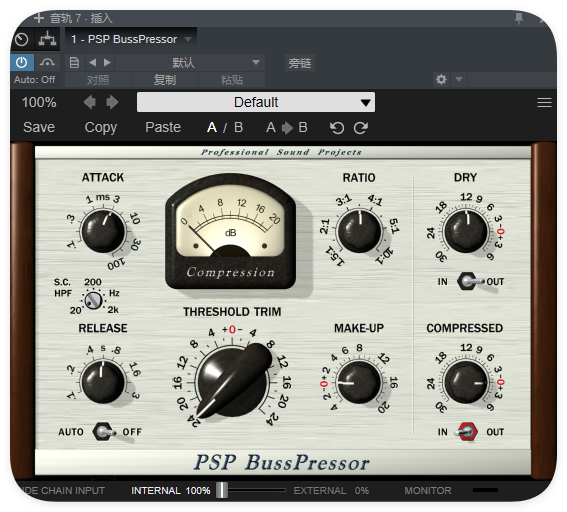Toggle the plugin power bypass button
Viewport: 567px width, 512px height.
point(22,63)
